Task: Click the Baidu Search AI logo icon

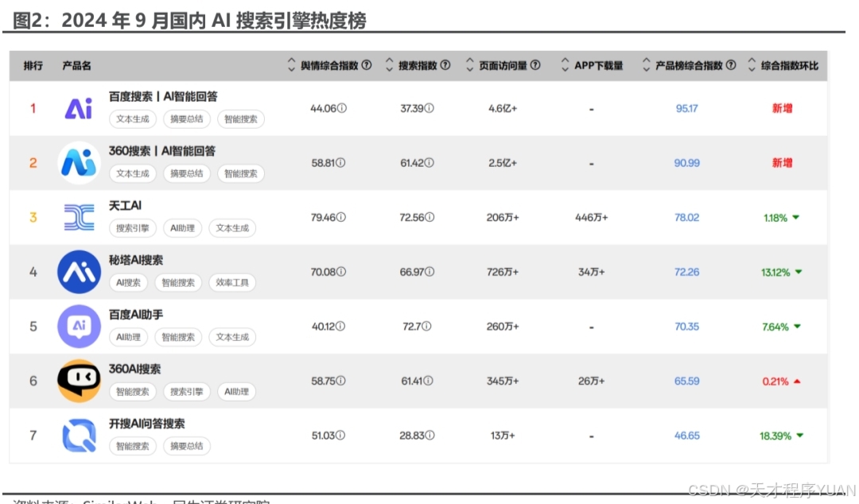Action: click(79, 108)
